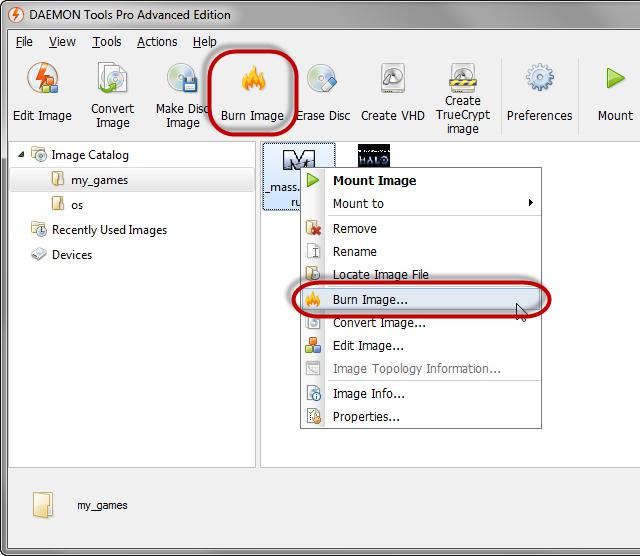Image resolution: width=640 pixels, height=556 pixels.
Task: Click the blocks icon beside Edit Image...
Action: [313, 345]
